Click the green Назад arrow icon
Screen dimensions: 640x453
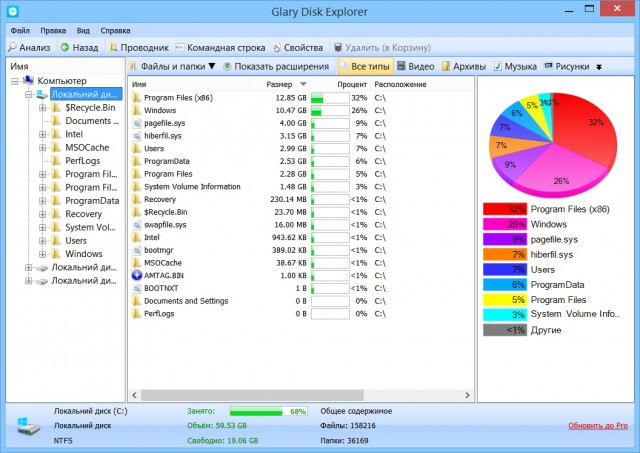[64, 48]
